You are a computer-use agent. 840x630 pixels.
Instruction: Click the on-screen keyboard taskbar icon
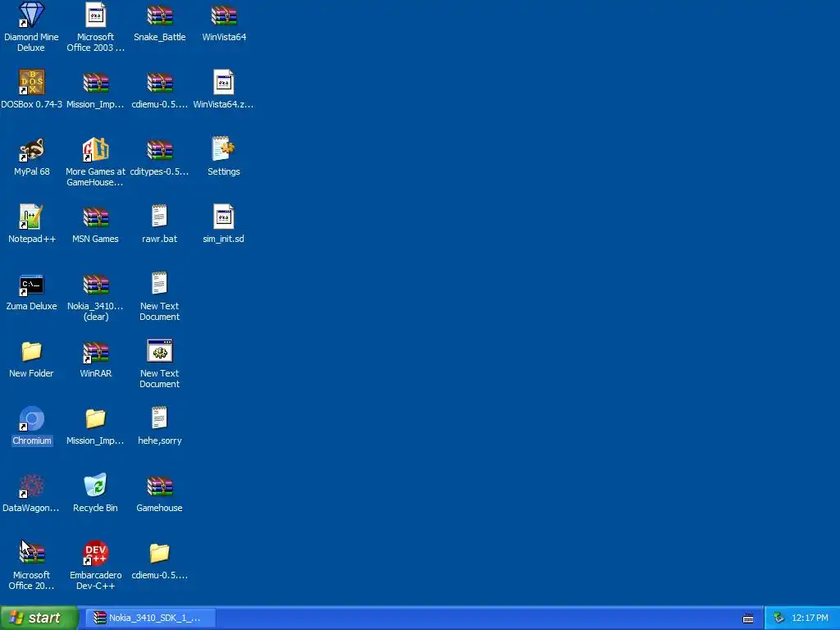[748, 619]
